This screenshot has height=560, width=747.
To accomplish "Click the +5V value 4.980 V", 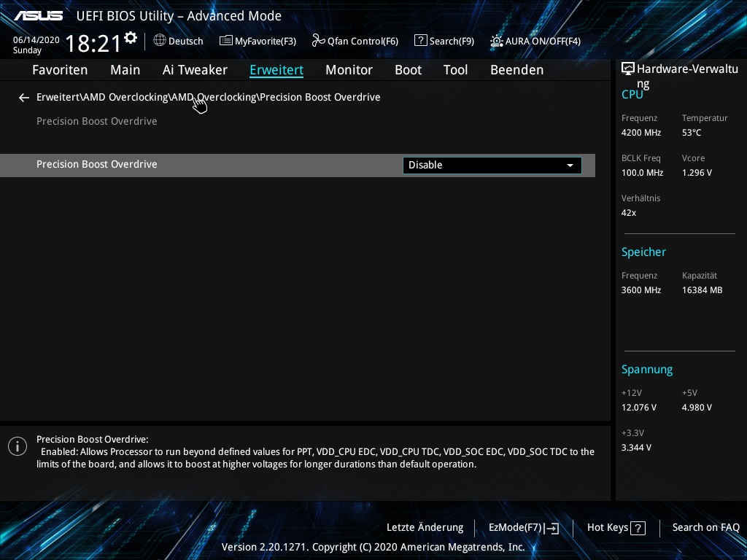I will pyautogui.click(x=697, y=408).
